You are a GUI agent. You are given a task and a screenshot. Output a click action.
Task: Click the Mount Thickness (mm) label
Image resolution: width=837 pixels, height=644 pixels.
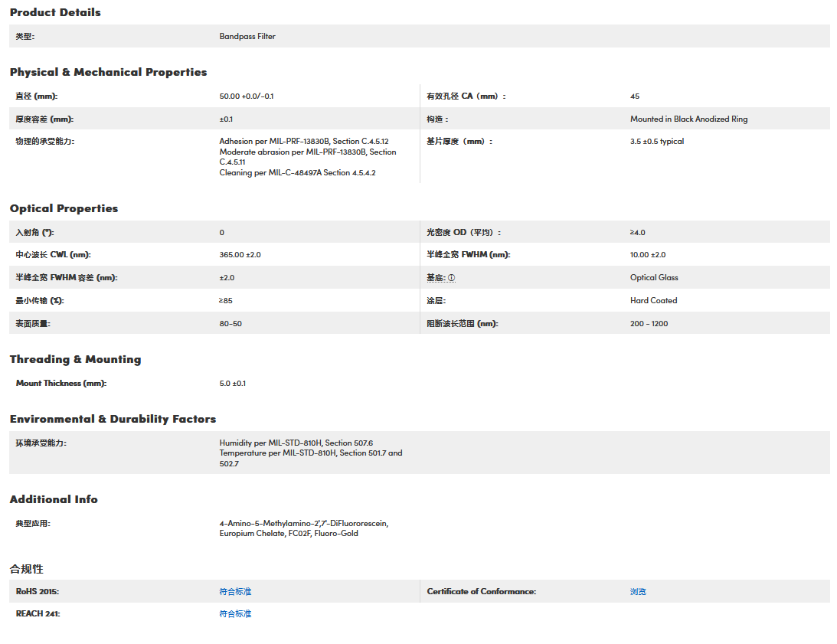coord(60,384)
